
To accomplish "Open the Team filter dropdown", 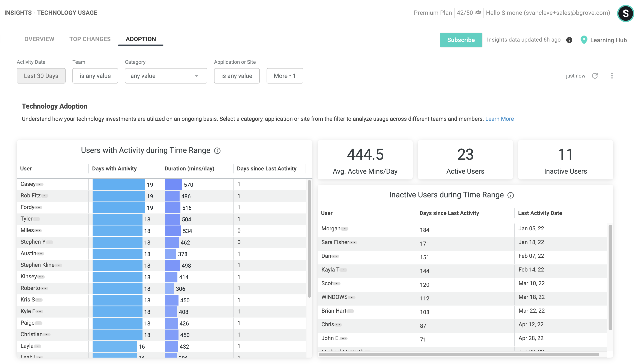I will (95, 76).
